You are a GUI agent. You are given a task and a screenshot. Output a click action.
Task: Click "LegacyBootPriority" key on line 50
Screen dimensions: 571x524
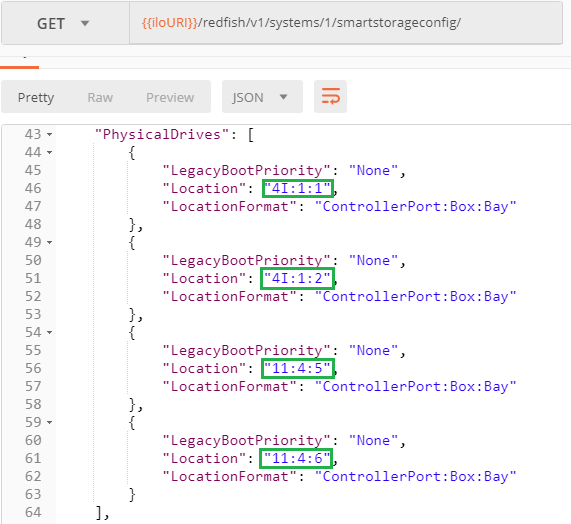pyautogui.click(x=247, y=261)
